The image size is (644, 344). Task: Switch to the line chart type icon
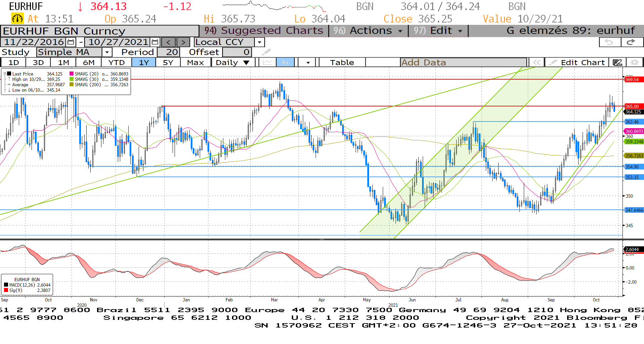pos(268,62)
